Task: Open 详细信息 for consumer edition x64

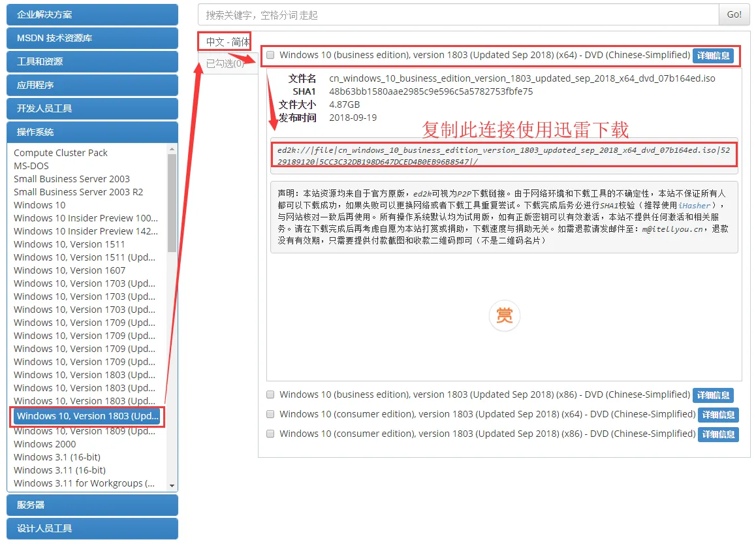Action: [718, 415]
